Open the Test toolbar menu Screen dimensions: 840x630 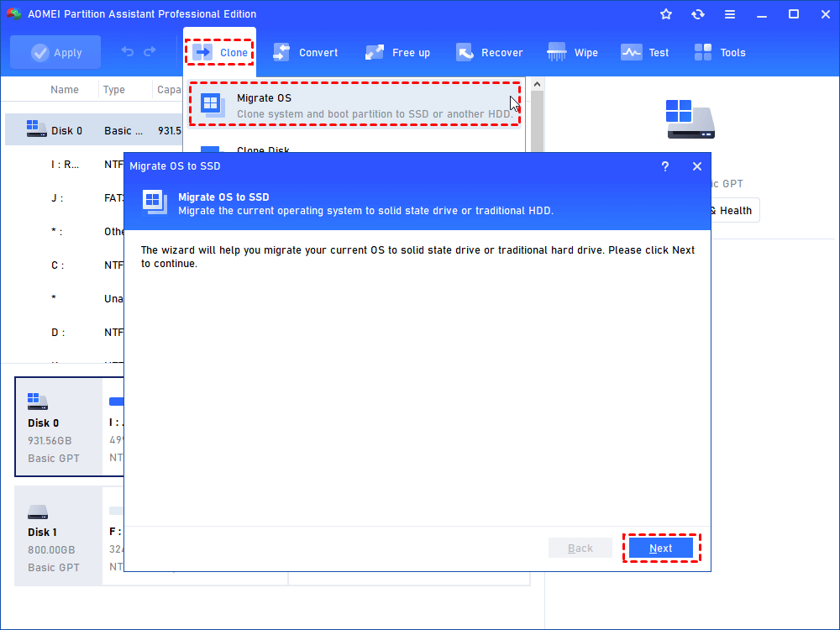tap(644, 52)
